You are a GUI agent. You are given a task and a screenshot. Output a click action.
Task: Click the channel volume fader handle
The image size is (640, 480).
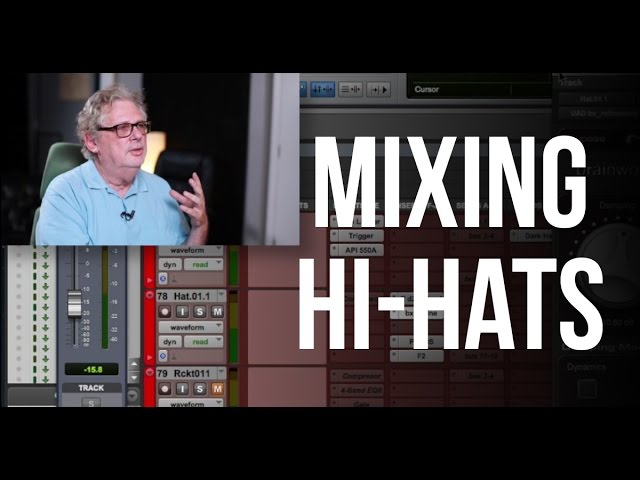74,304
